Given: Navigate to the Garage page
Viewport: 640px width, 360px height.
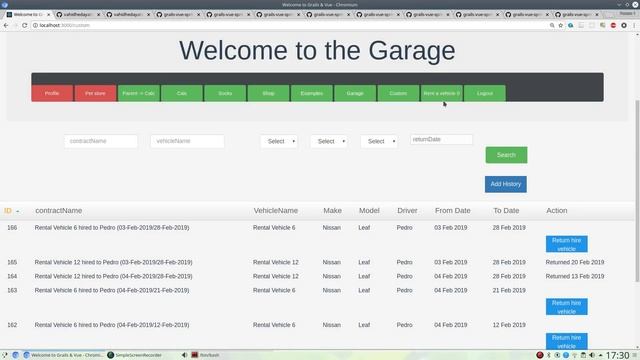Looking at the screenshot, I should (355, 93).
